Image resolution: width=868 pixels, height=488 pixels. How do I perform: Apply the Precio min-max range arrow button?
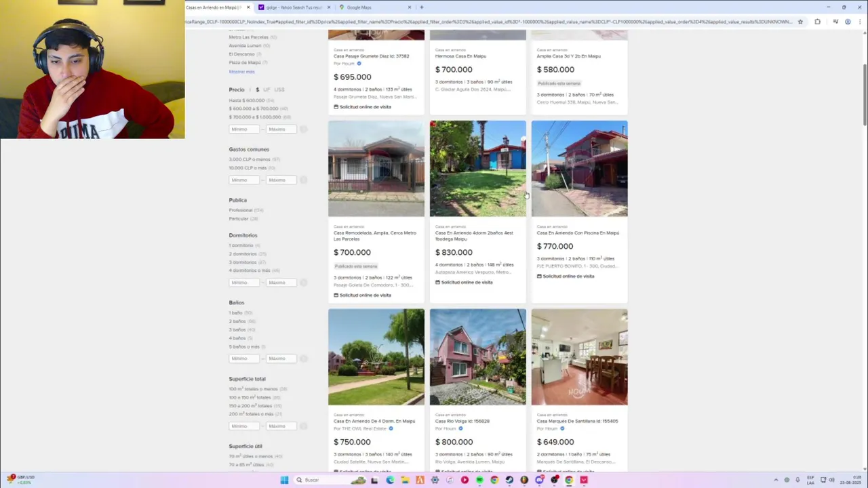point(304,129)
